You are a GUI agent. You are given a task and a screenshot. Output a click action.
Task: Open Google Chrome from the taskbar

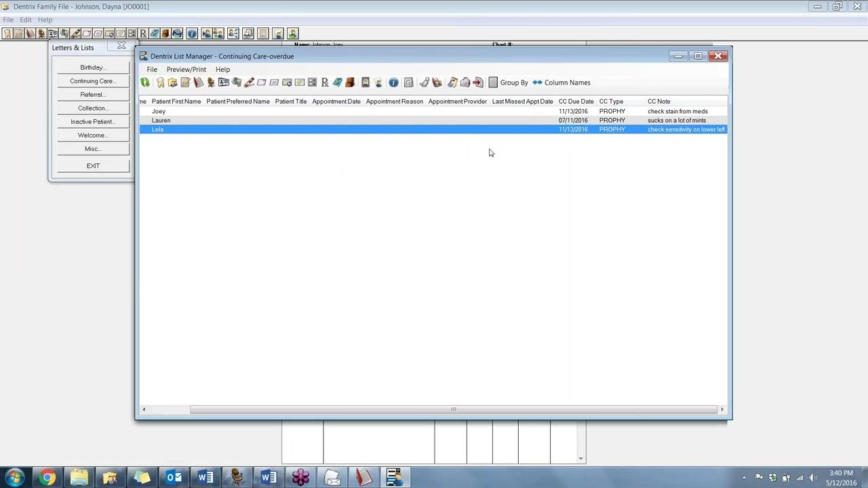tap(47, 477)
